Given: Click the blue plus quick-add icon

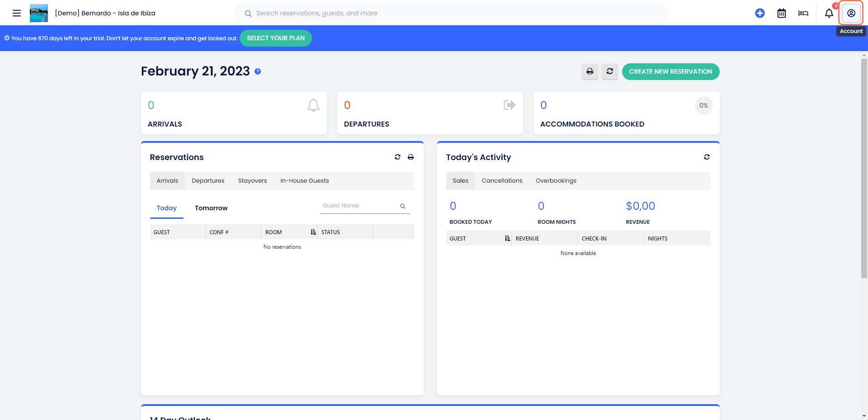Looking at the screenshot, I should pos(760,13).
